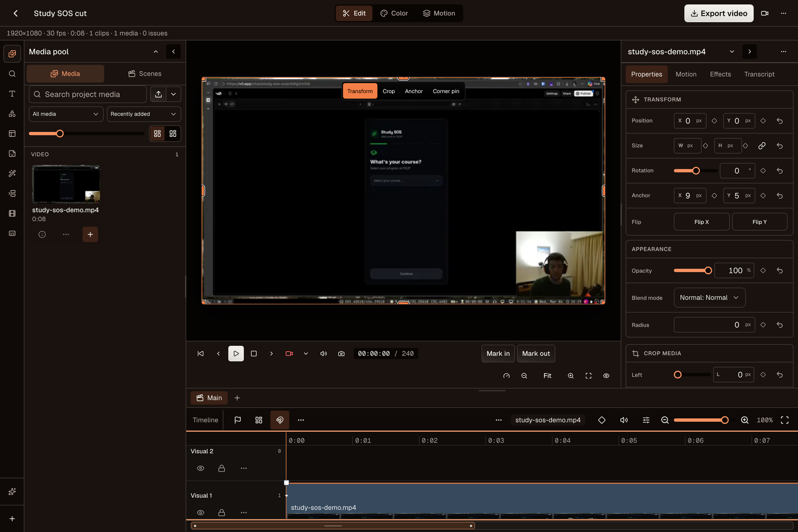Open the magic wand effects icon in the sidebar
The image size is (798, 532).
[12, 173]
